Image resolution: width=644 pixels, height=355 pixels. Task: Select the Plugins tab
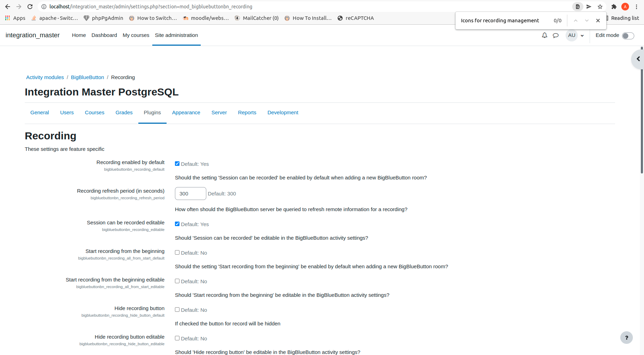click(x=152, y=113)
